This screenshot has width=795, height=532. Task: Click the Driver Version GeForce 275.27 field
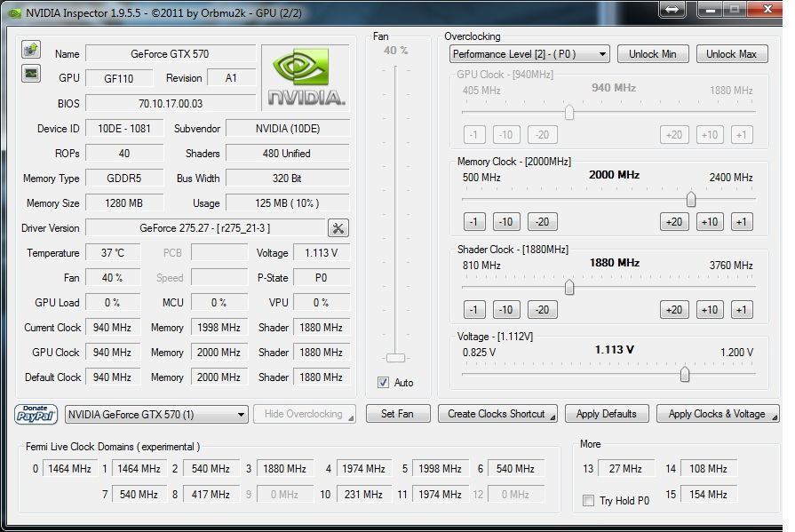205,228
